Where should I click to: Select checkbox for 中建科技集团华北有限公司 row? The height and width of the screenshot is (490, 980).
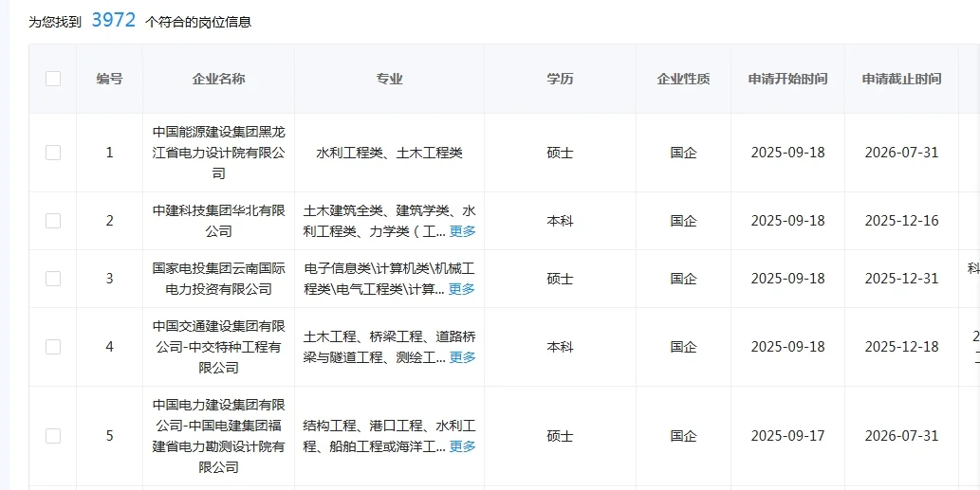(53, 220)
